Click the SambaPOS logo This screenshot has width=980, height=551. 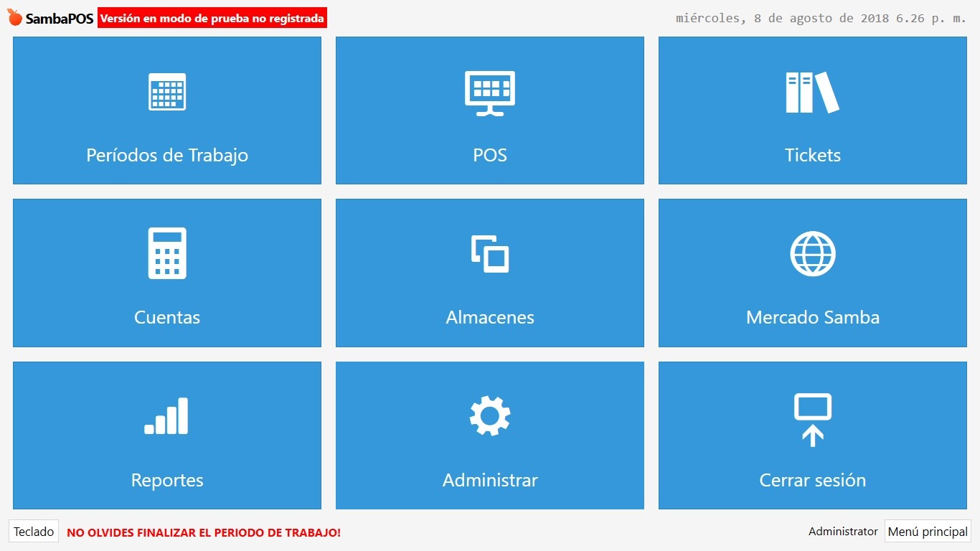click(50, 19)
